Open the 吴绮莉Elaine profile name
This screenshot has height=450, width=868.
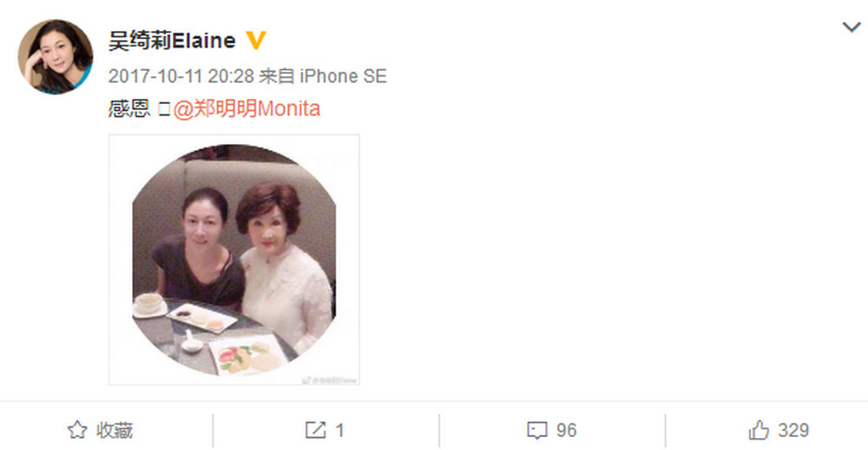coord(172,41)
